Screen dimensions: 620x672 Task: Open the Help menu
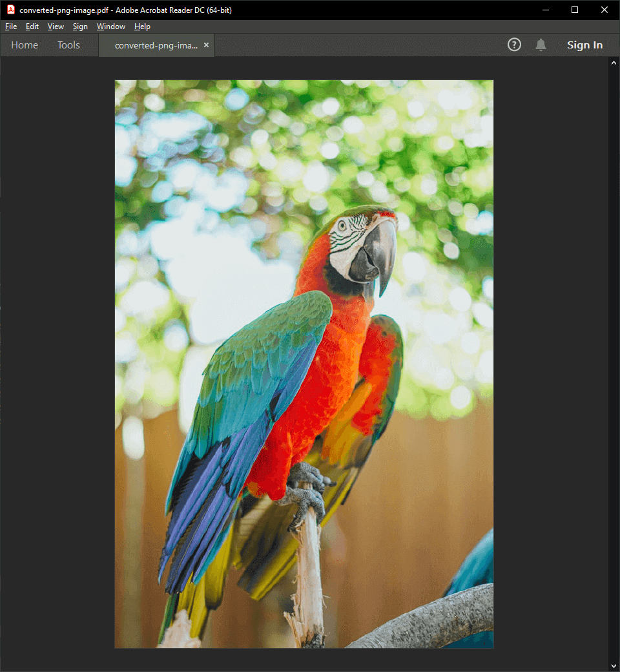142,26
